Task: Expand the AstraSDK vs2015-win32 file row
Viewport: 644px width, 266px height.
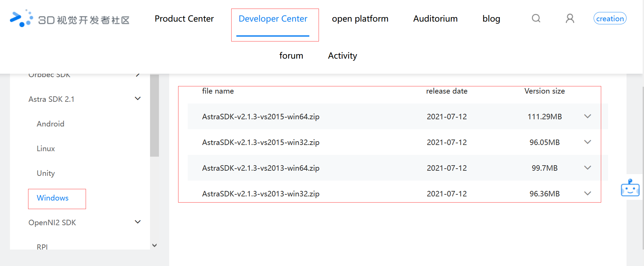Action: tap(587, 142)
